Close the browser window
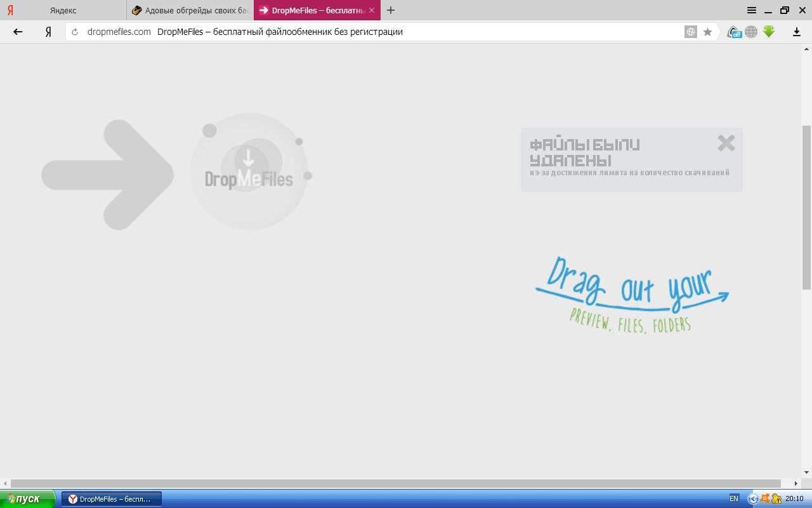The image size is (812, 508). [801, 10]
